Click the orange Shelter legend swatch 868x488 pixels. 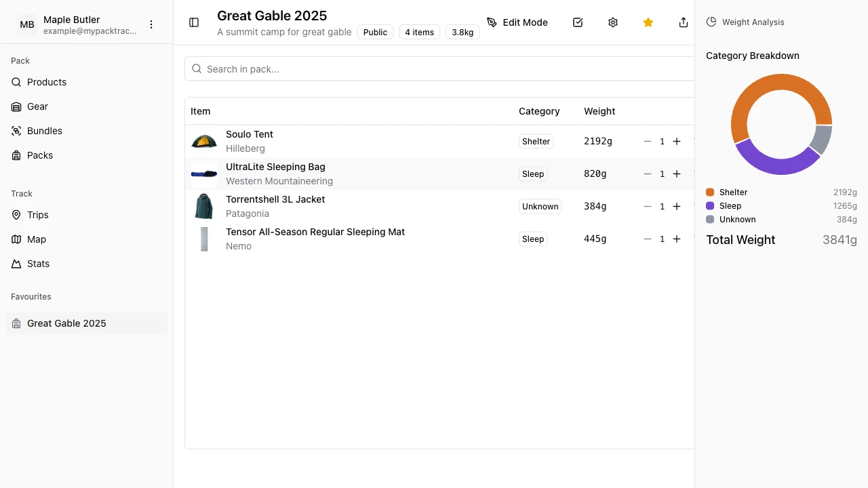click(710, 192)
